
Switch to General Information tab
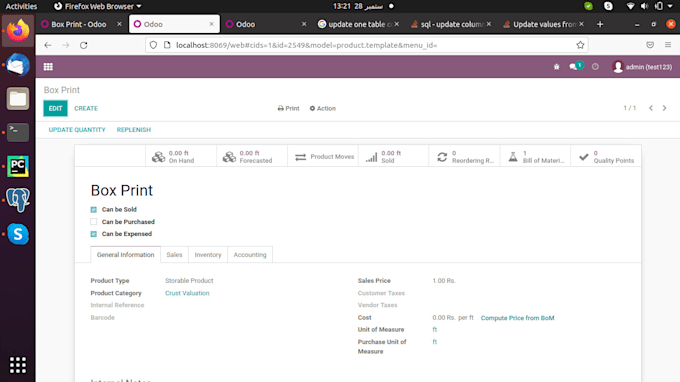[x=125, y=255]
